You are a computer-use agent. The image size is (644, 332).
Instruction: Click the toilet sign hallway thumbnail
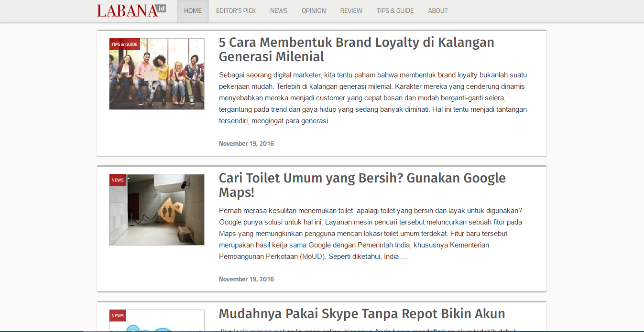157,210
